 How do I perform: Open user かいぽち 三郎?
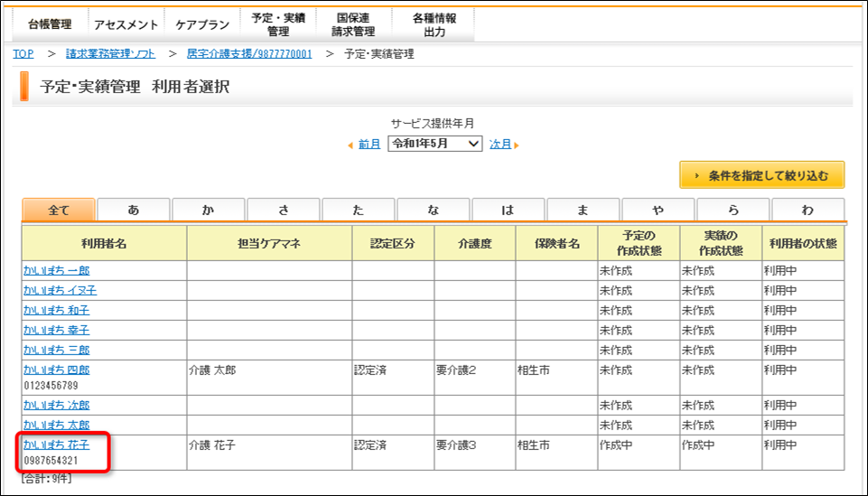(x=57, y=350)
